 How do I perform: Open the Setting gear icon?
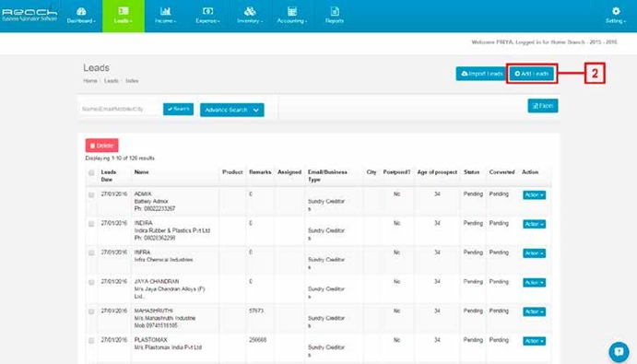pos(616,11)
